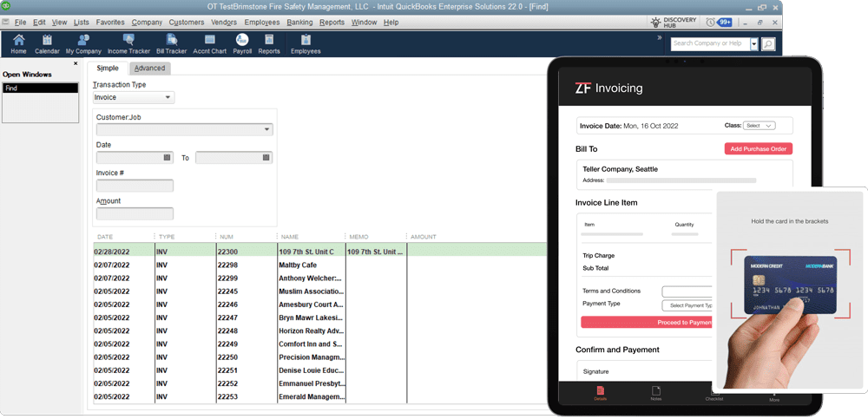868x419 pixels.
Task: Open the Employees toolbar icon
Action: (x=306, y=43)
